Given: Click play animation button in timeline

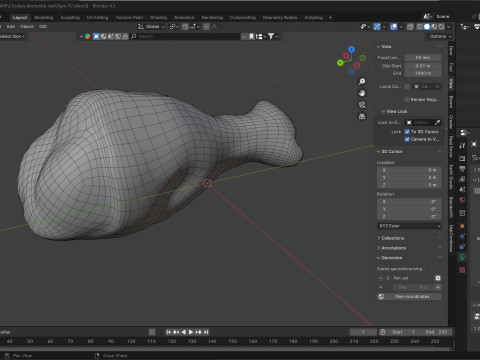Looking at the screenshot, I should [191, 332].
